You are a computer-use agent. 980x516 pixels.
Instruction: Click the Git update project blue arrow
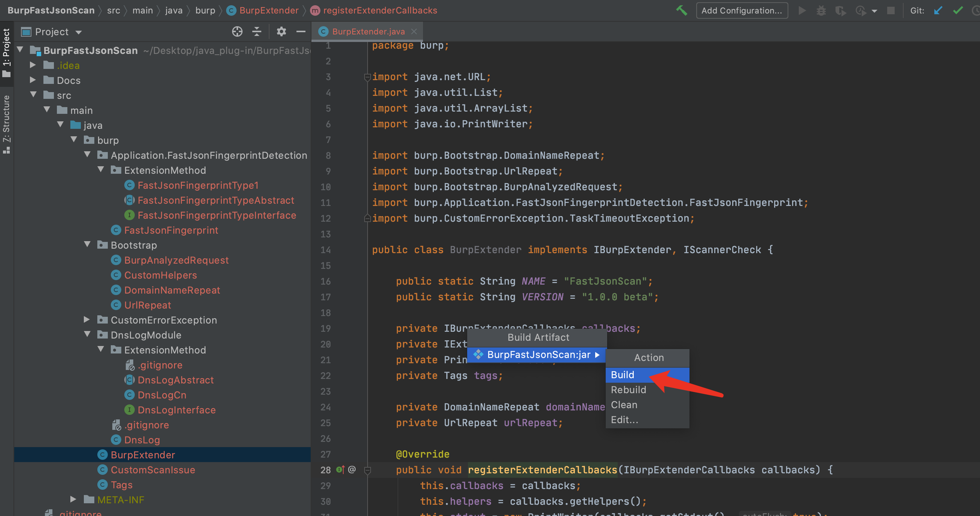938,10
